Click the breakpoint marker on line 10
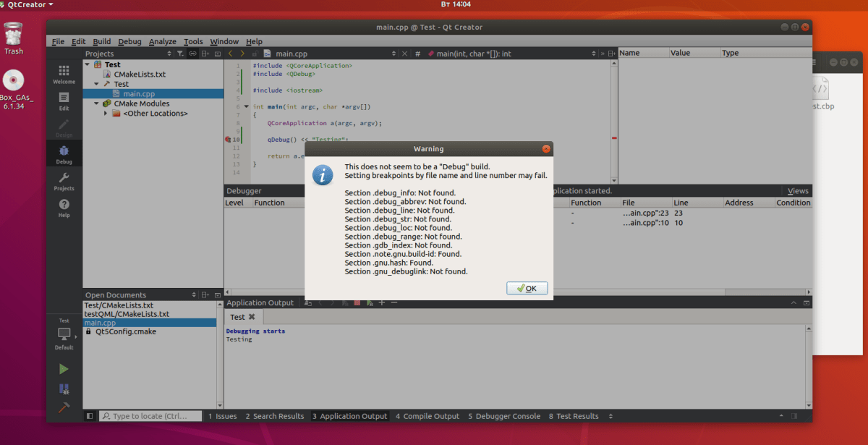Viewport: 868px width, 445px height. click(x=227, y=140)
